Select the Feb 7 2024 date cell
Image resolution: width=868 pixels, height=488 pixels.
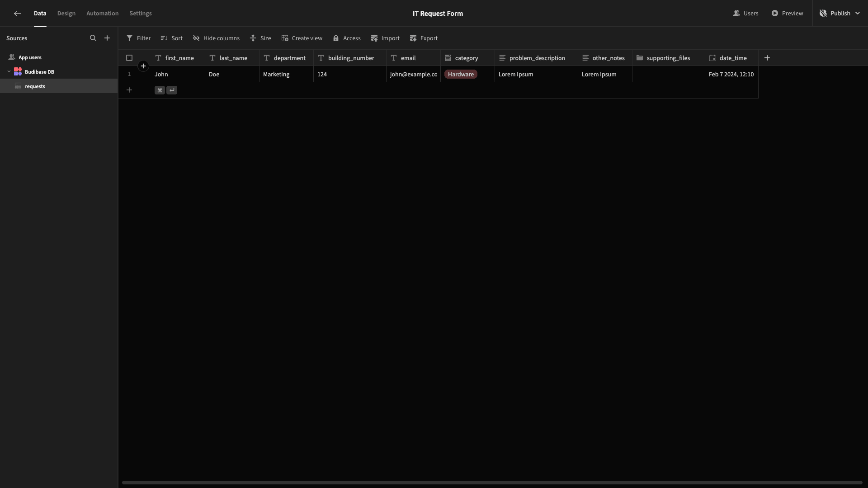pos(731,74)
